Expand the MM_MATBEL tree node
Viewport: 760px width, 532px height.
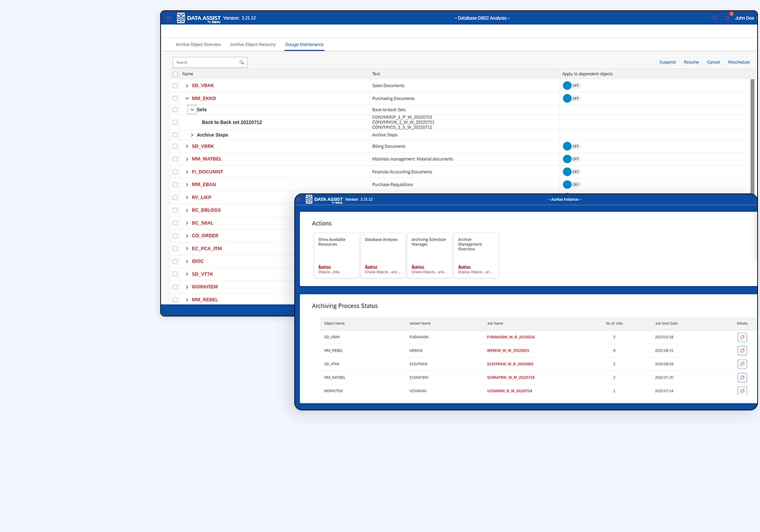(187, 159)
